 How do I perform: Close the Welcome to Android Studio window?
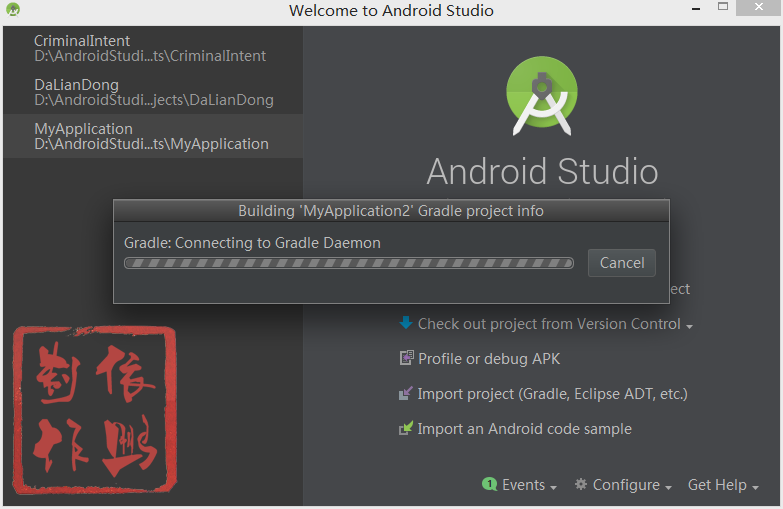tap(759, 7)
